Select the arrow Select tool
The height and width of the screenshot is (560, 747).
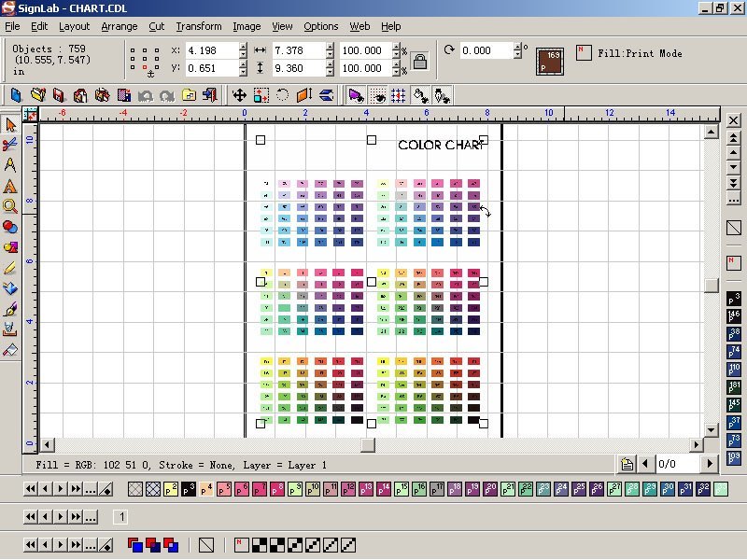tap(10, 125)
